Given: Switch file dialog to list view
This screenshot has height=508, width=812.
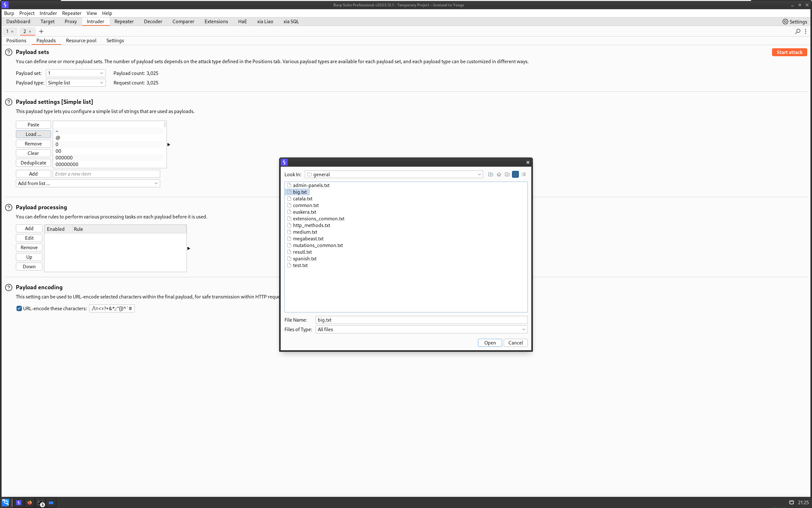Looking at the screenshot, I should coord(515,174).
